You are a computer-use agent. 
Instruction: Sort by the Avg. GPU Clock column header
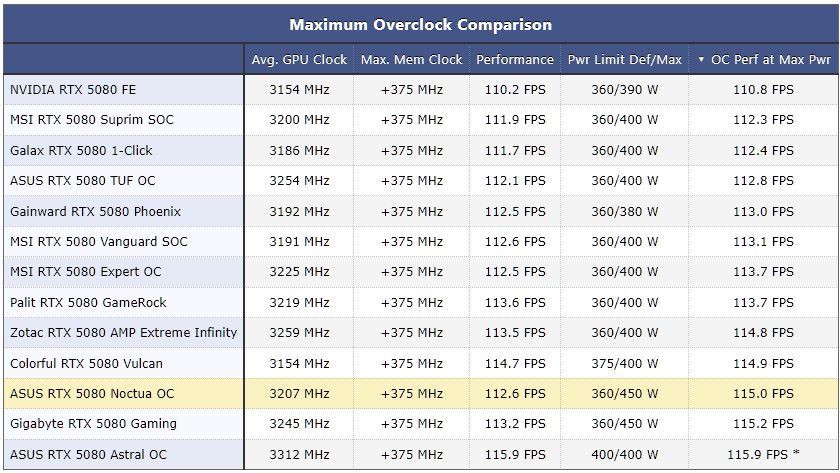pos(299,59)
